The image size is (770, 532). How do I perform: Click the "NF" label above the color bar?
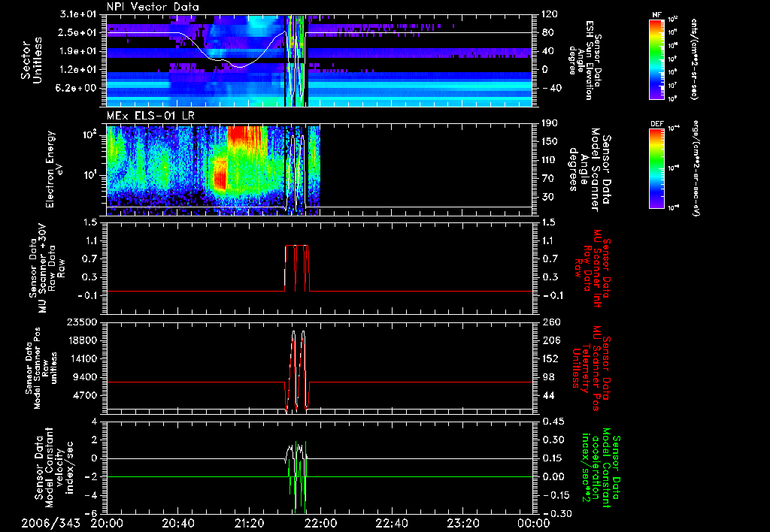(656, 15)
